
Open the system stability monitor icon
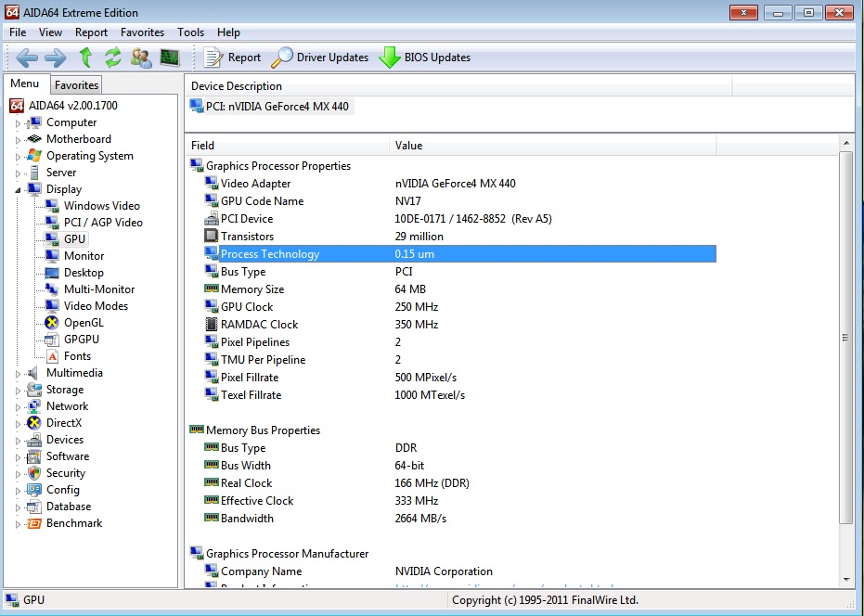point(170,58)
